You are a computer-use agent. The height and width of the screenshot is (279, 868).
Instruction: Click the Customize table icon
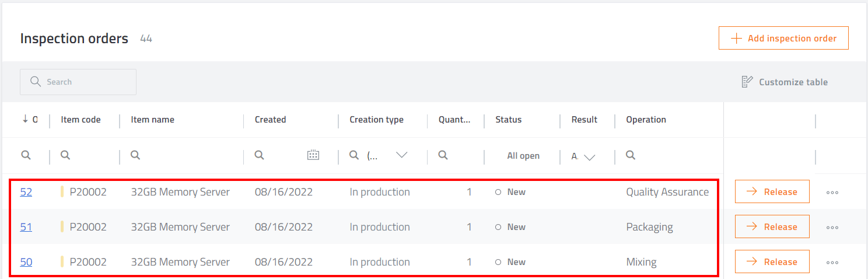tap(746, 82)
